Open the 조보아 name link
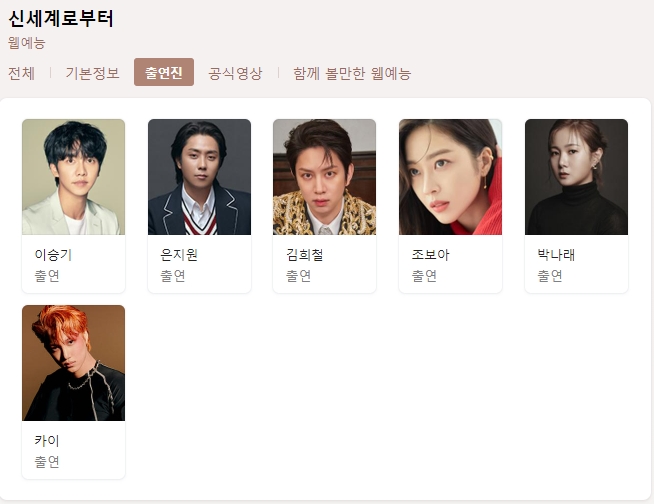 [430, 255]
